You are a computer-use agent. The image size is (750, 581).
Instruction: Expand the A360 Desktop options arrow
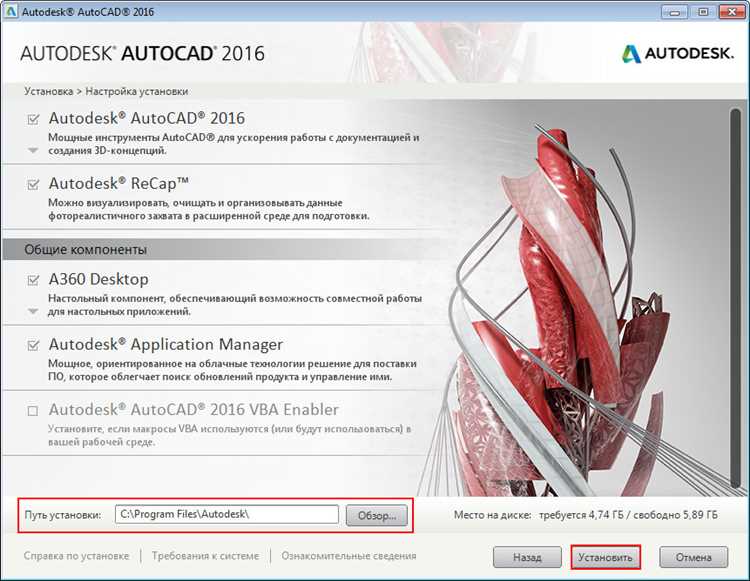pos(33,311)
